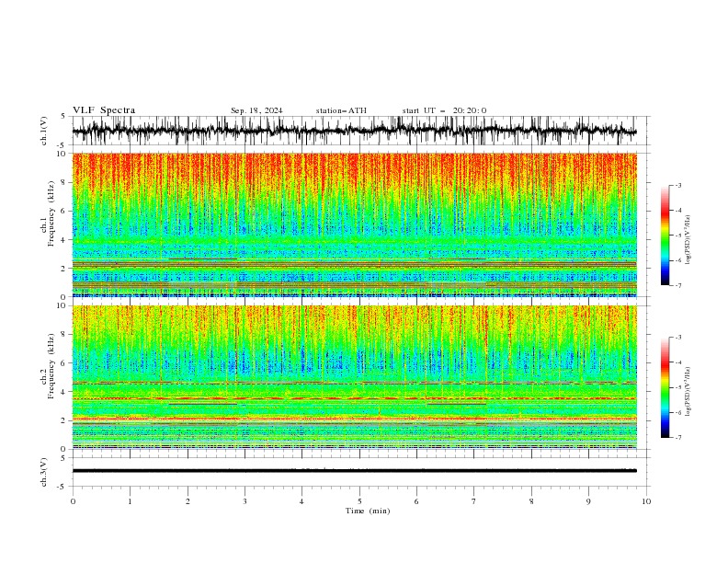728x563 pixels.
Task: Click the ch.3(V) waveform axis label
Action: click(44, 472)
